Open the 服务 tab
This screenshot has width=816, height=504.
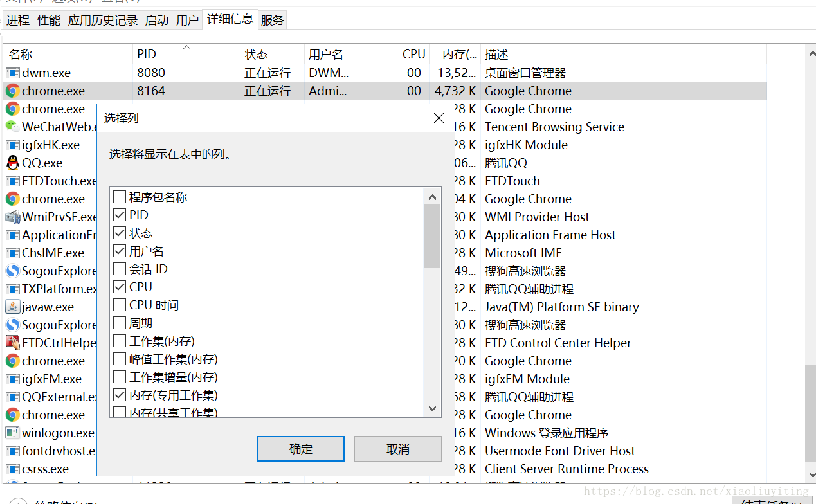(x=273, y=20)
